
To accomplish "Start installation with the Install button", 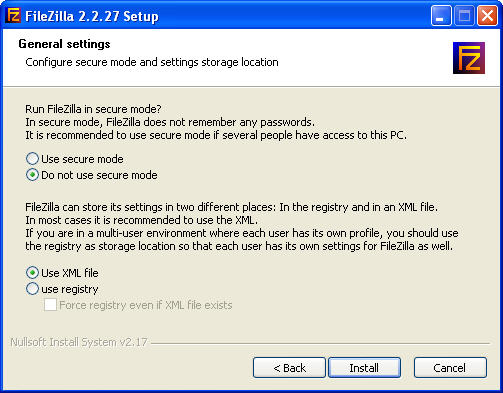I will point(364,368).
